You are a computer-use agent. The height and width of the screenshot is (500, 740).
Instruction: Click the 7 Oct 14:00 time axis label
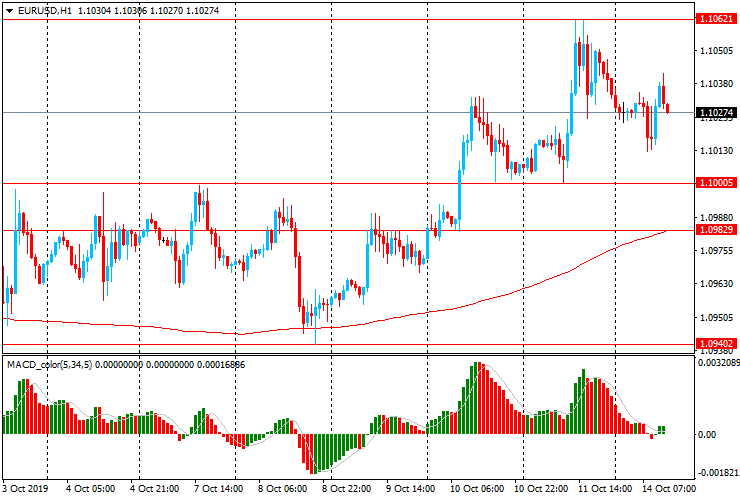[219, 489]
